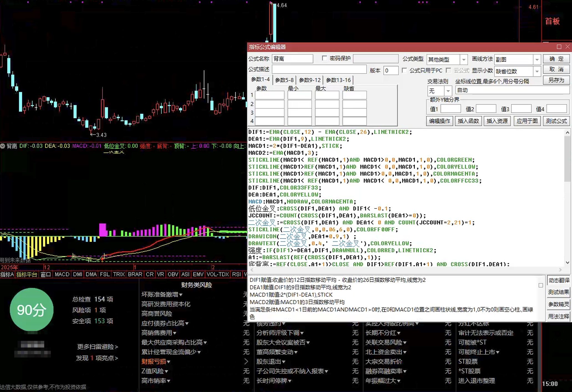
Task: Select OBV indicator tab
Action: point(173,274)
